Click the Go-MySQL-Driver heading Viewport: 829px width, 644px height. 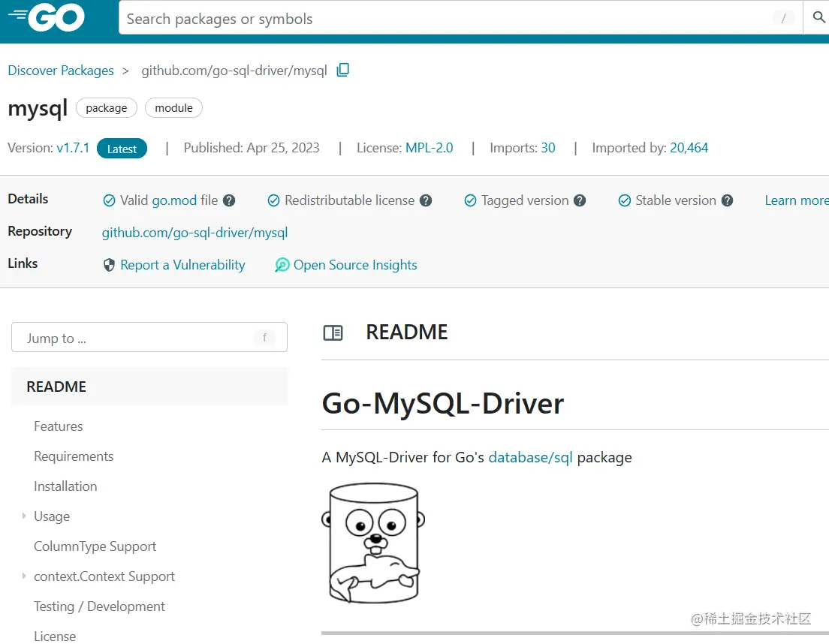point(443,404)
